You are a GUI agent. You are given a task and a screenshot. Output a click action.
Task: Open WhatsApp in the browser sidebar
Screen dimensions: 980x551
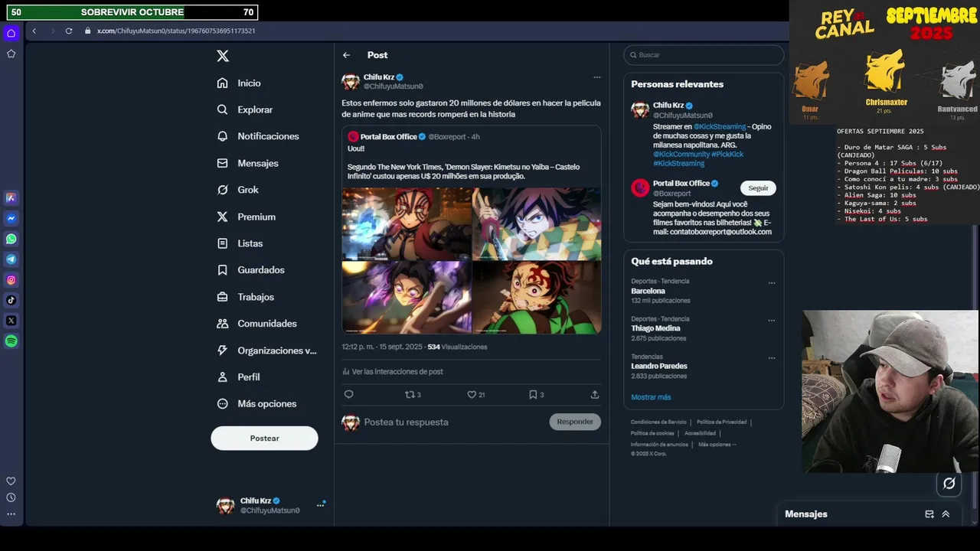coord(11,239)
